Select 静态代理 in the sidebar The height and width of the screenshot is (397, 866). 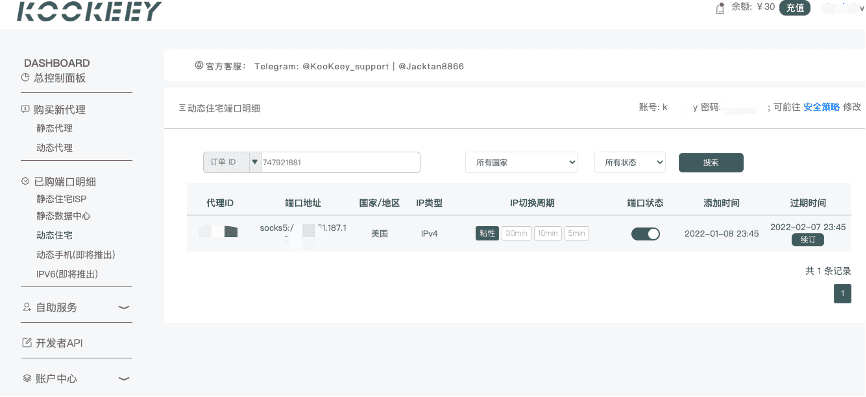click(55, 128)
